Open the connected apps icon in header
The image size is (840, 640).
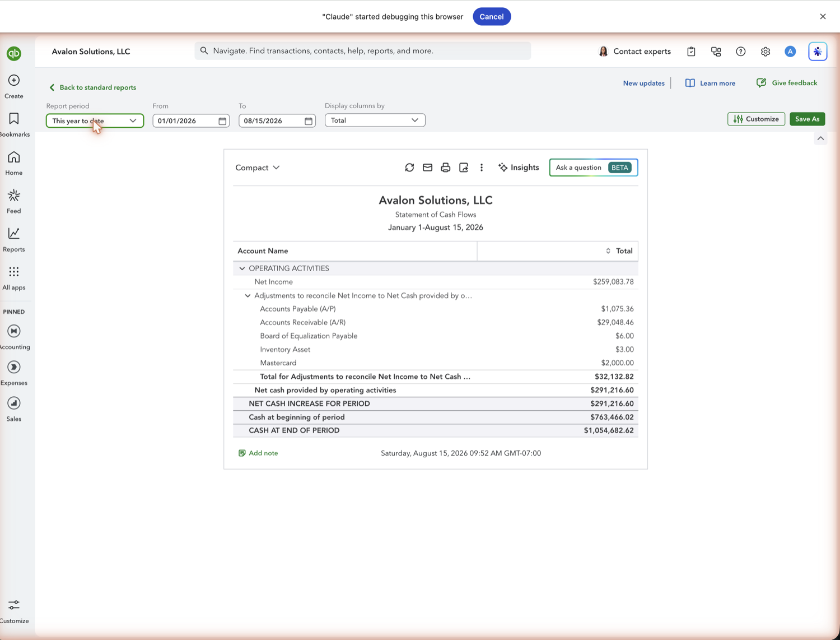point(716,52)
